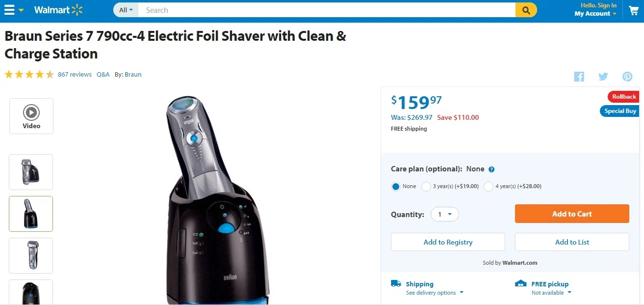The height and width of the screenshot is (305, 644).
Task: Share on Pinterest icon
Action: tap(627, 77)
